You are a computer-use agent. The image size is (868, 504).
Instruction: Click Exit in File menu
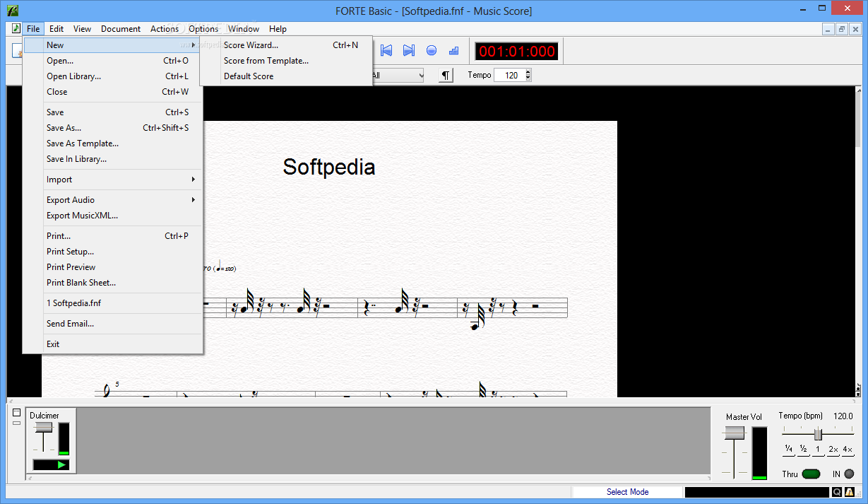(x=113, y=344)
